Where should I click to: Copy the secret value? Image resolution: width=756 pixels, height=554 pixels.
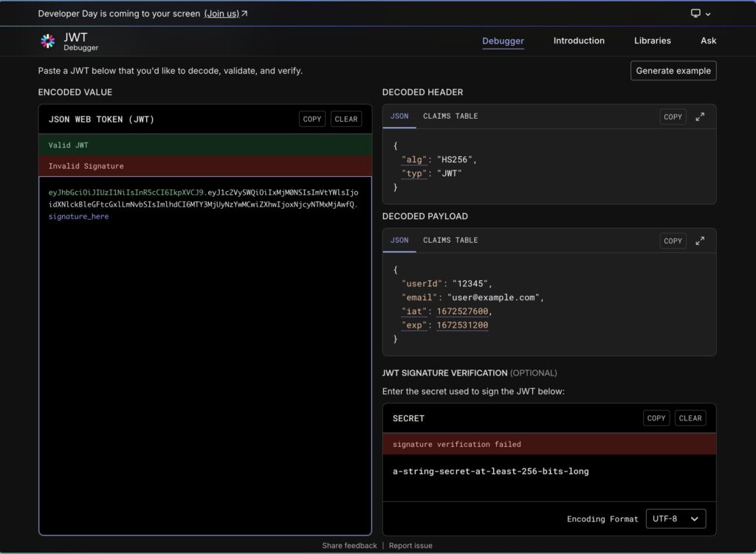coord(656,418)
